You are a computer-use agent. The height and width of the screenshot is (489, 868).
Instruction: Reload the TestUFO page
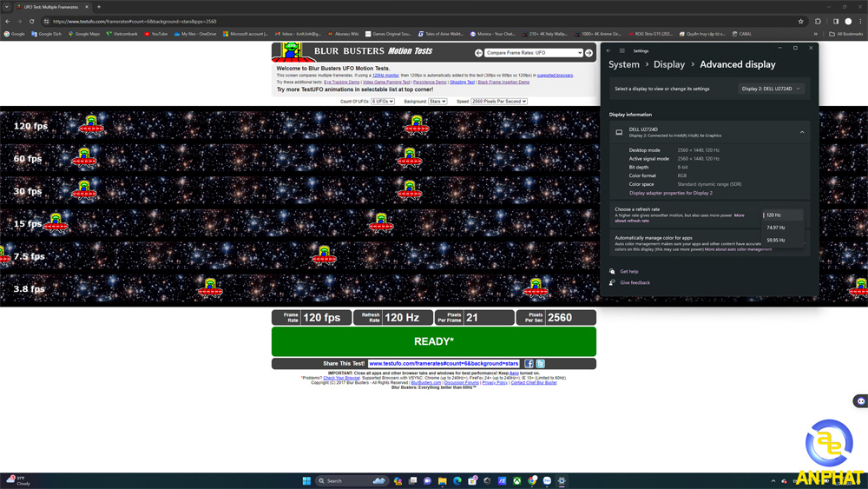point(31,21)
